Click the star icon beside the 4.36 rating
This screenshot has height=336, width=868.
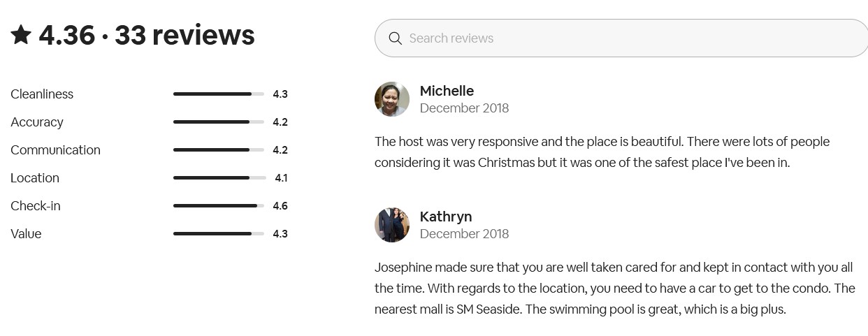[21, 35]
